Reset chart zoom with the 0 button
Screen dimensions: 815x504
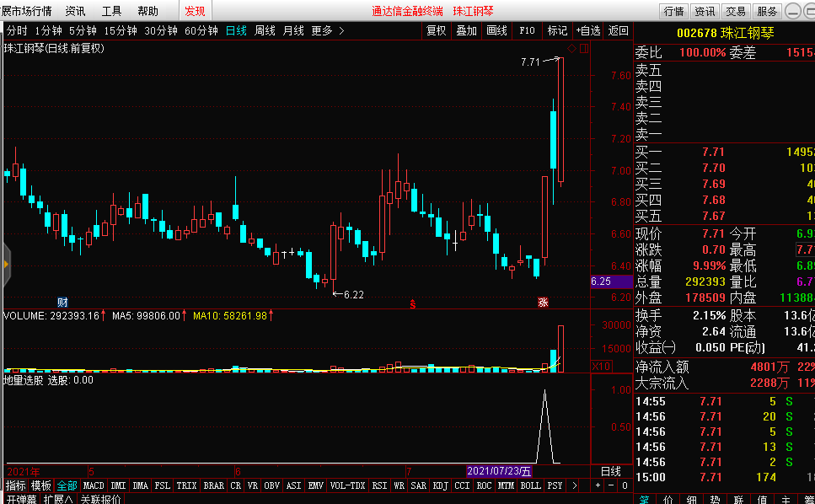(625, 485)
